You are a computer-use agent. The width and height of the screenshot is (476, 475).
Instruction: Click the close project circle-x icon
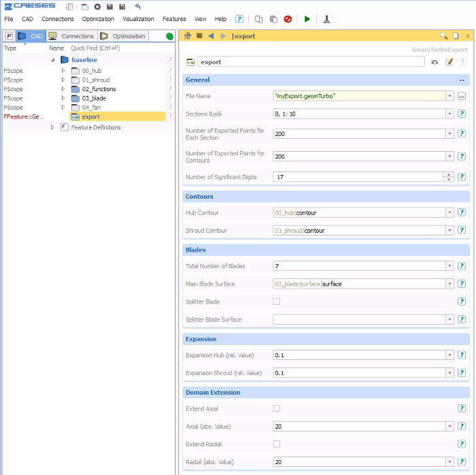97,6
